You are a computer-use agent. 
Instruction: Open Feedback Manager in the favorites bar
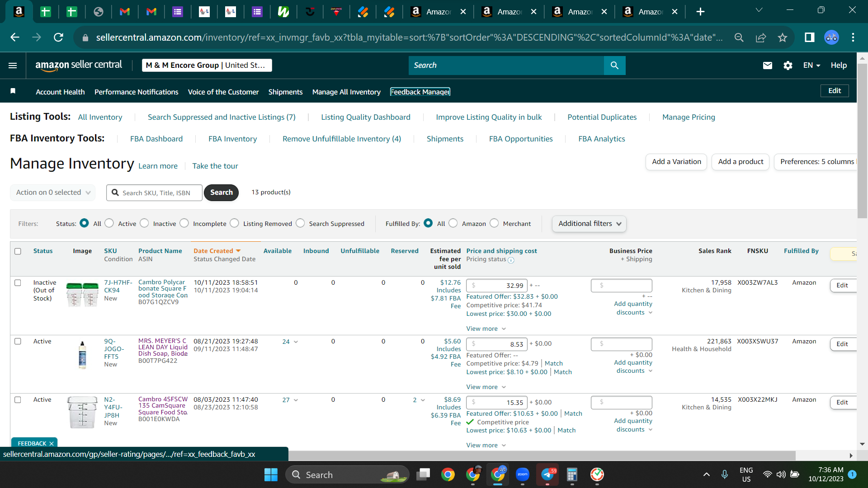pos(420,92)
